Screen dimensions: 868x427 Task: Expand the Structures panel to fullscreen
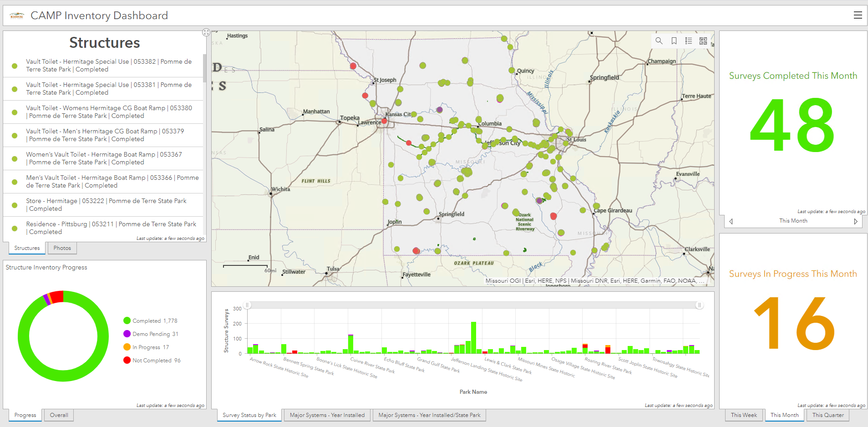coord(206,32)
